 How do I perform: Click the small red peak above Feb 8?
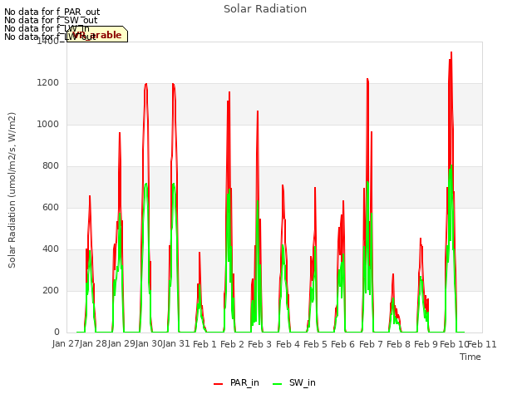pyautogui.click(x=393, y=275)
